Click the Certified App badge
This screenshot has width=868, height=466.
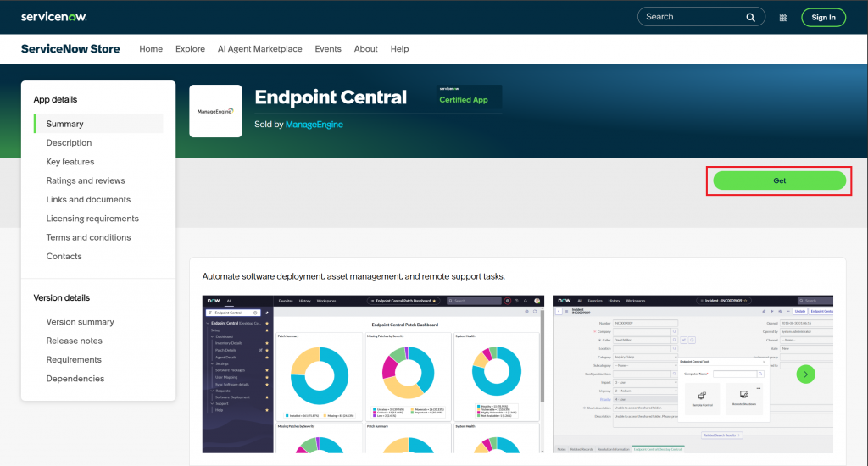468,97
